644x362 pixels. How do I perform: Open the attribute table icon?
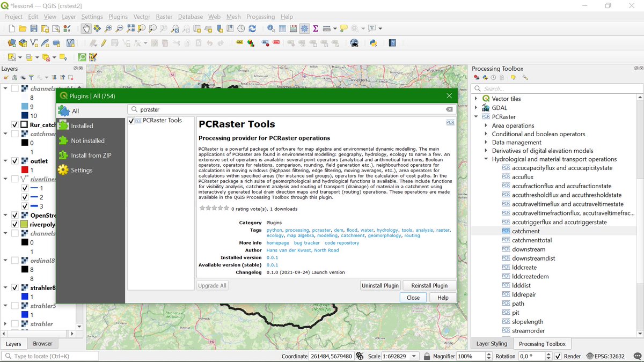(282, 28)
